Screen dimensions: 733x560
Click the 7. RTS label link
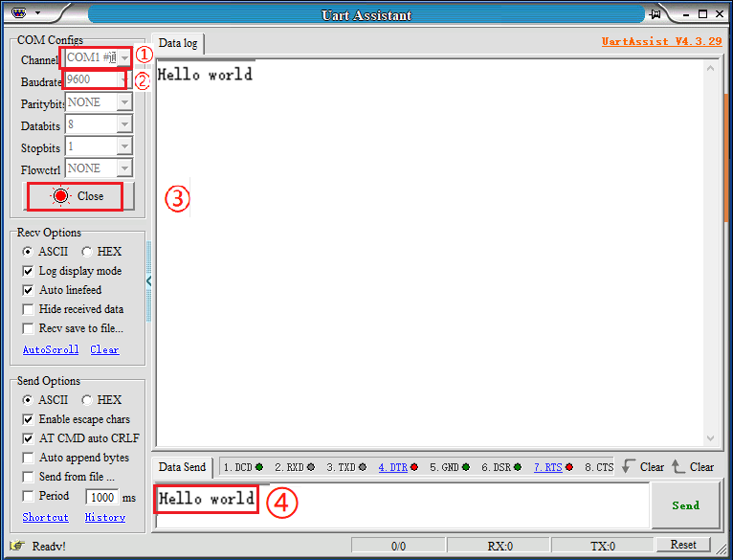(548, 467)
